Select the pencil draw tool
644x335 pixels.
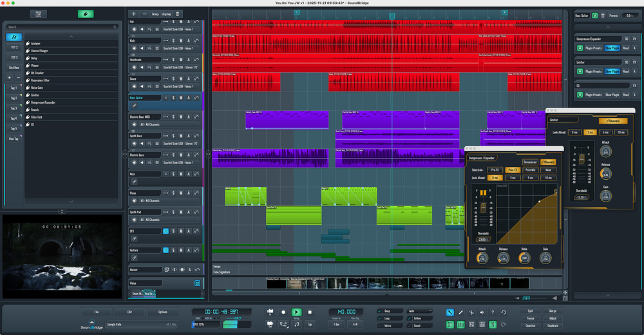(460, 312)
